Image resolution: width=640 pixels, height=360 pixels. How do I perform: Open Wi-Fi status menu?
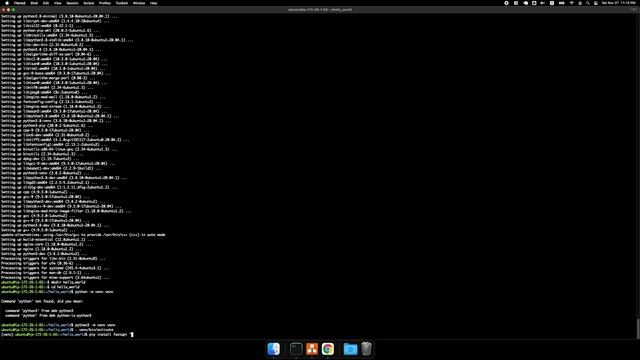(571, 3)
